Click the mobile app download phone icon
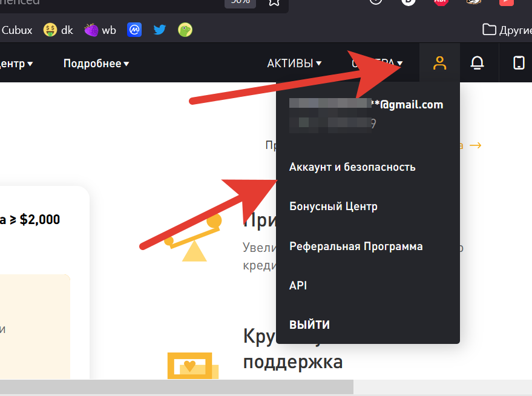532x396 pixels. (519, 63)
